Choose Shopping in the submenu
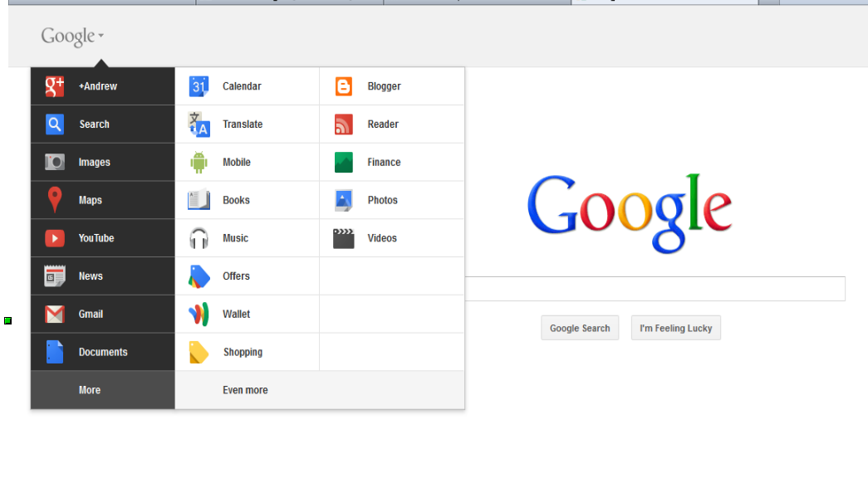The height and width of the screenshot is (483, 868). pyautogui.click(x=247, y=352)
